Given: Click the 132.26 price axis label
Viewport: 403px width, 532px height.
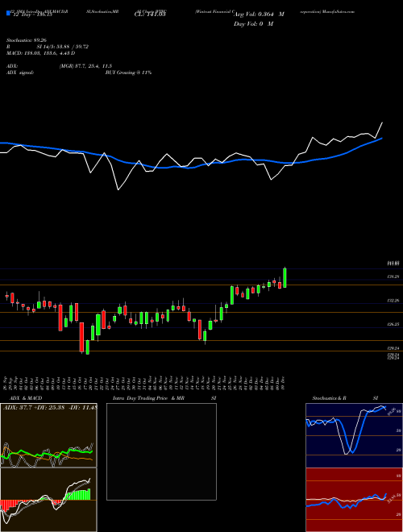Looking at the screenshot, I should 393,301.
